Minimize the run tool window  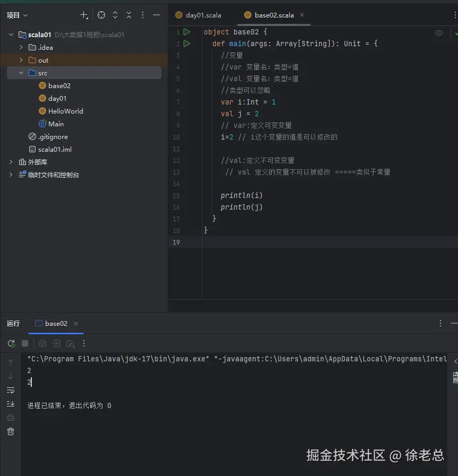[x=454, y=323]
